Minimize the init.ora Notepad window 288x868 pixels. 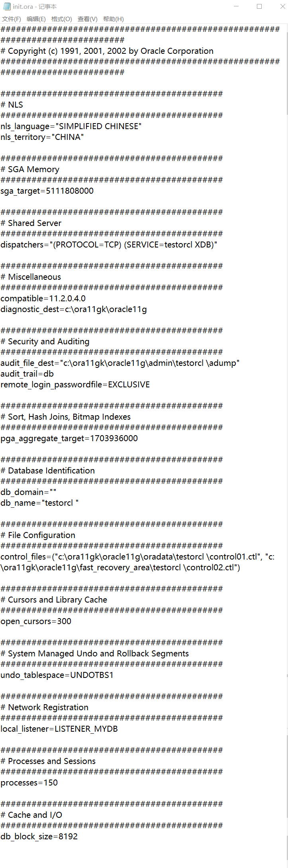click(236, 6)
